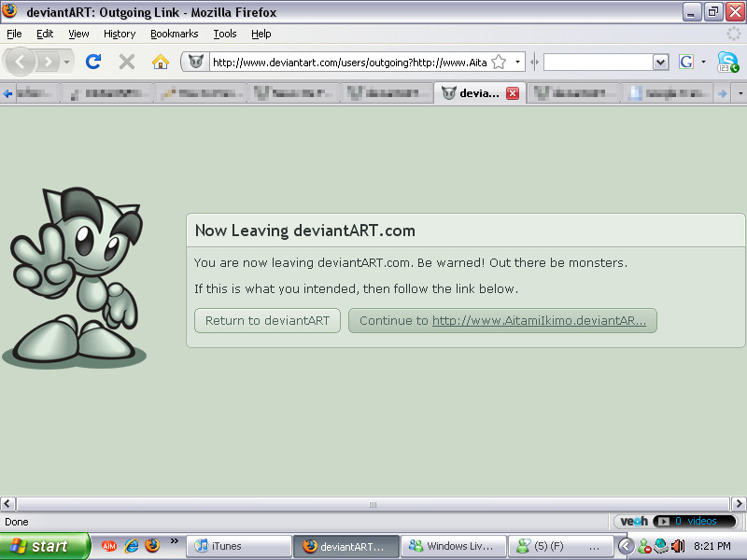
Task: Open the Tools menu
Action: [225, 34]
